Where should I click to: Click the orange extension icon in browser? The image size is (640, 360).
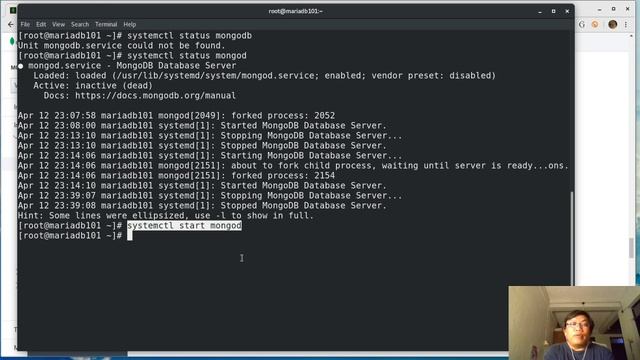tap(595, 24)
